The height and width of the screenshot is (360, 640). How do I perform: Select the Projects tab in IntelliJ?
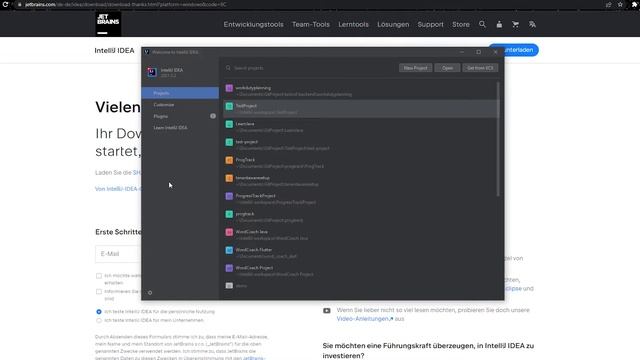180,93
